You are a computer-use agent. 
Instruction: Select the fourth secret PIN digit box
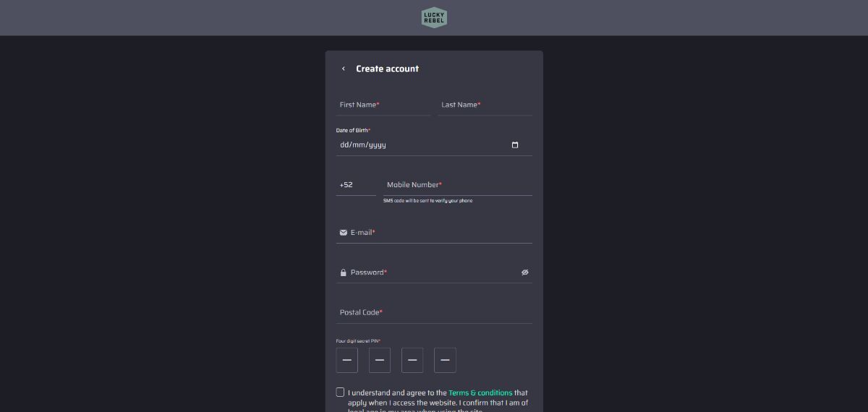click(445, 360)
